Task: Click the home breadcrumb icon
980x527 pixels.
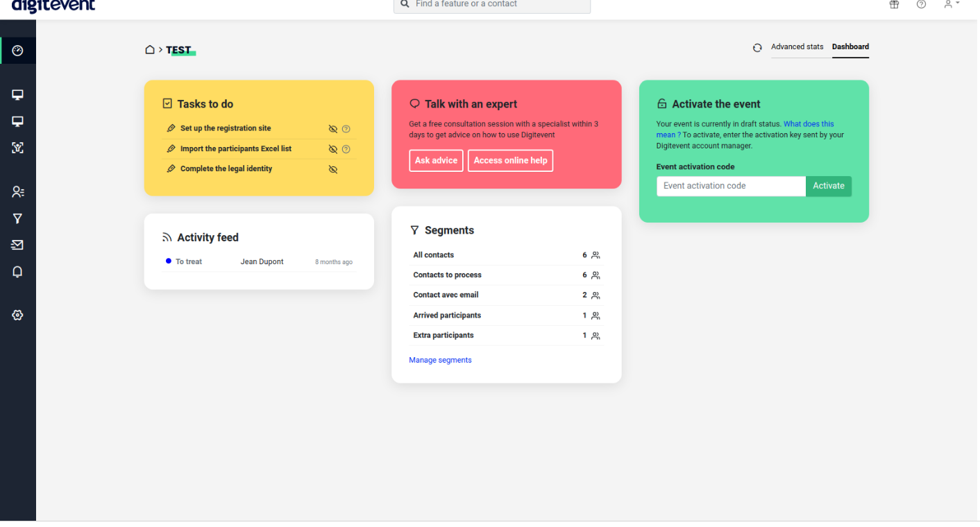Action: [149, 50]
